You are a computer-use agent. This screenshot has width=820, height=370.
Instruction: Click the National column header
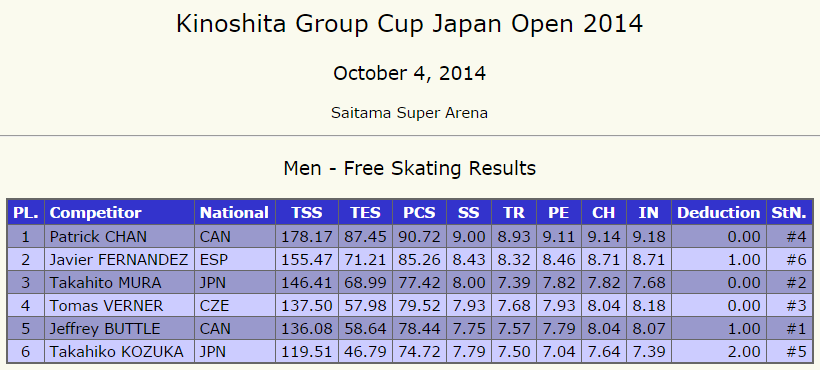point(234,213)
